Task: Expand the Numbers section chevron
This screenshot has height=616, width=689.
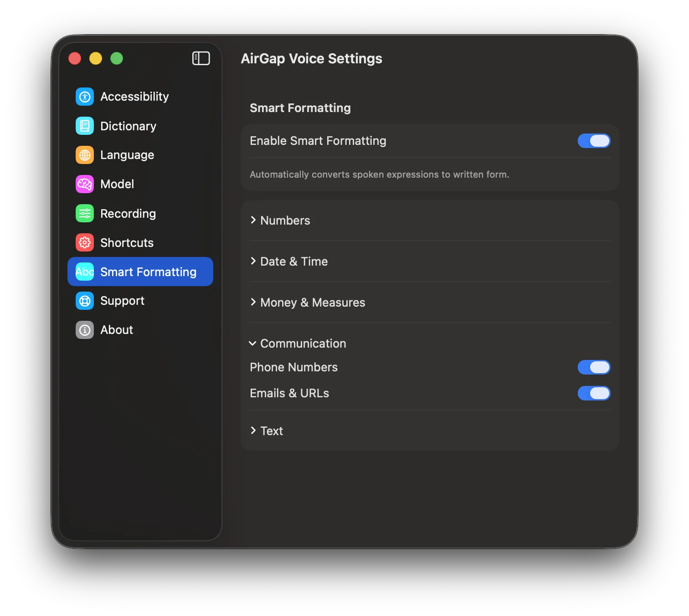Action: 253,220
